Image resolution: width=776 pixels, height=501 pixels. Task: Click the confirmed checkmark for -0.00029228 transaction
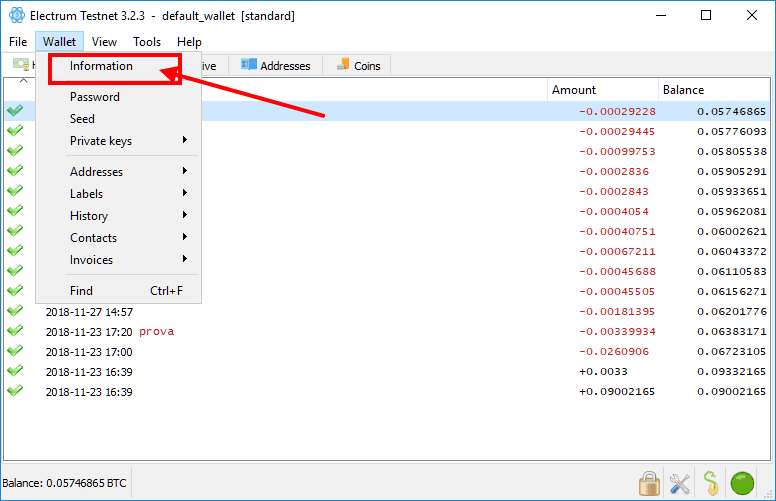(15, 110)
